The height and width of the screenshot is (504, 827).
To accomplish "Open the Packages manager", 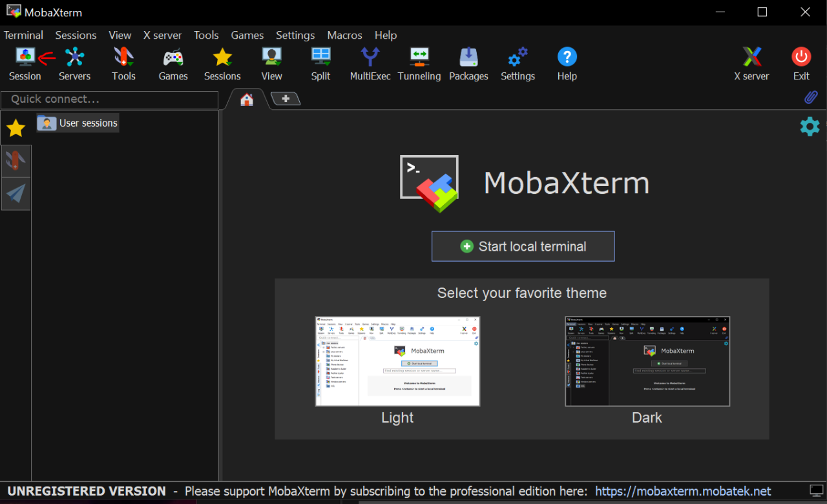I will [468, 61].
